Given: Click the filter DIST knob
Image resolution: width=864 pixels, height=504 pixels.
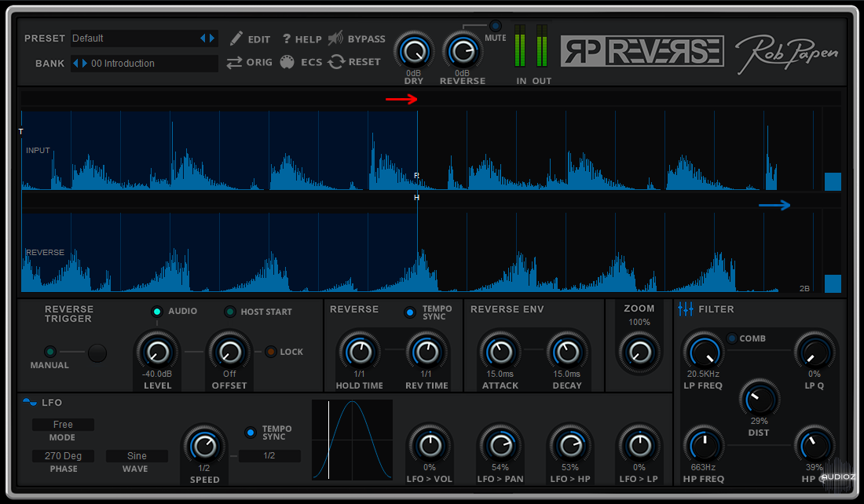Looking at the screenshot, I should pyautogui.click(x=759, y=399).
